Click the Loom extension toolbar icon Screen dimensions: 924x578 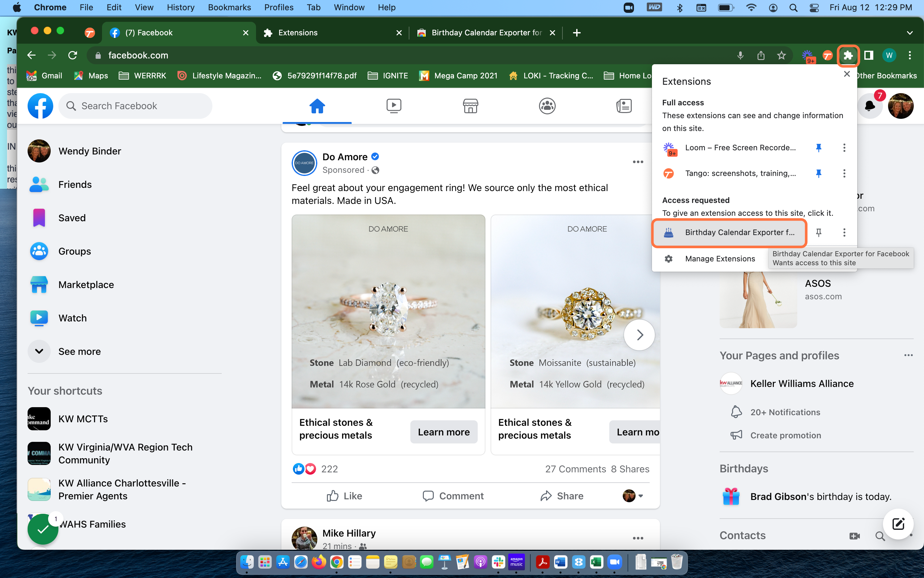[808, 56]
